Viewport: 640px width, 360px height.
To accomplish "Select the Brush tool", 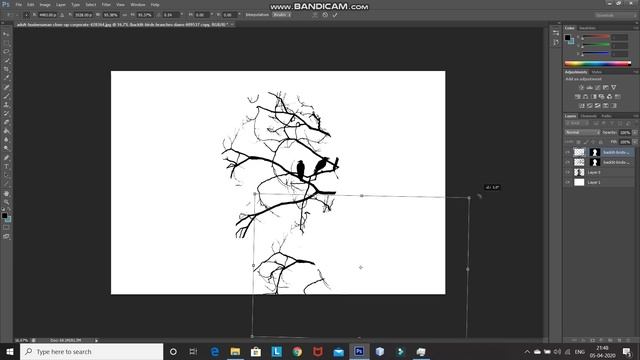I will (6, 96).
